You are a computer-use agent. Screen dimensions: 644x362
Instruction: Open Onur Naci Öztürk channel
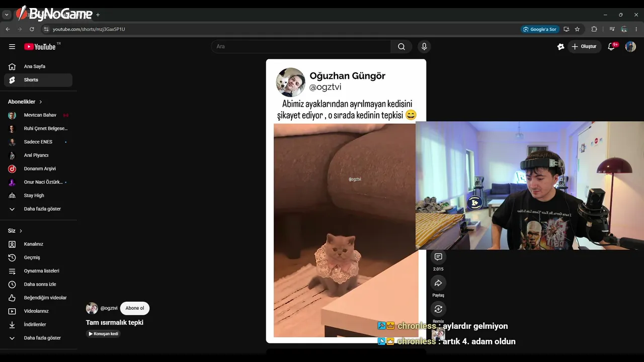38,182
